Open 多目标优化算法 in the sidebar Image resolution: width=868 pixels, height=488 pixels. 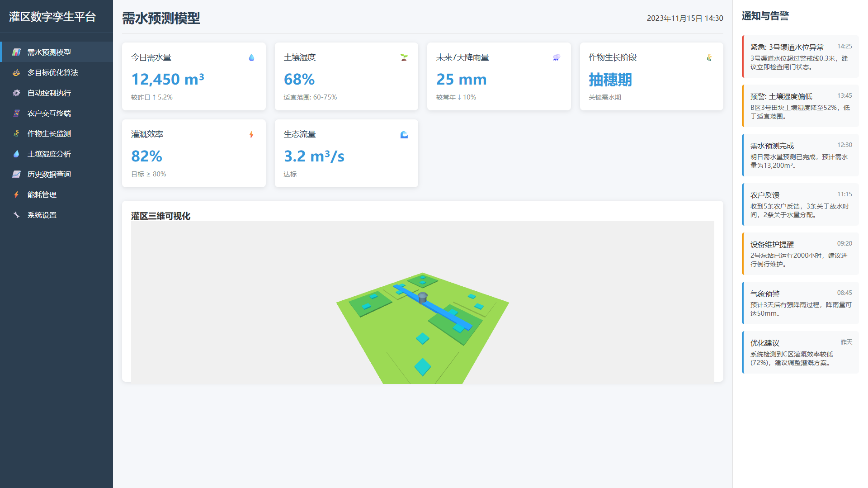[x=52, y=72]
